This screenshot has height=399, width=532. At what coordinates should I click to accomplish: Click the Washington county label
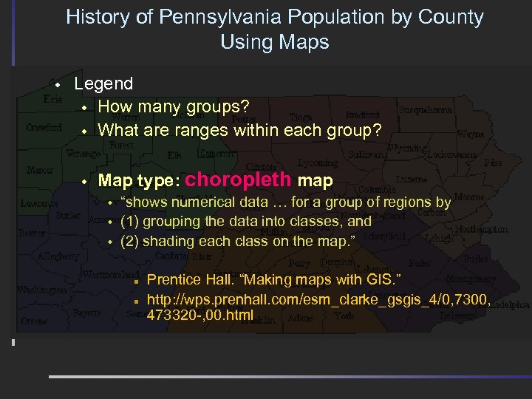pos(42,290)
